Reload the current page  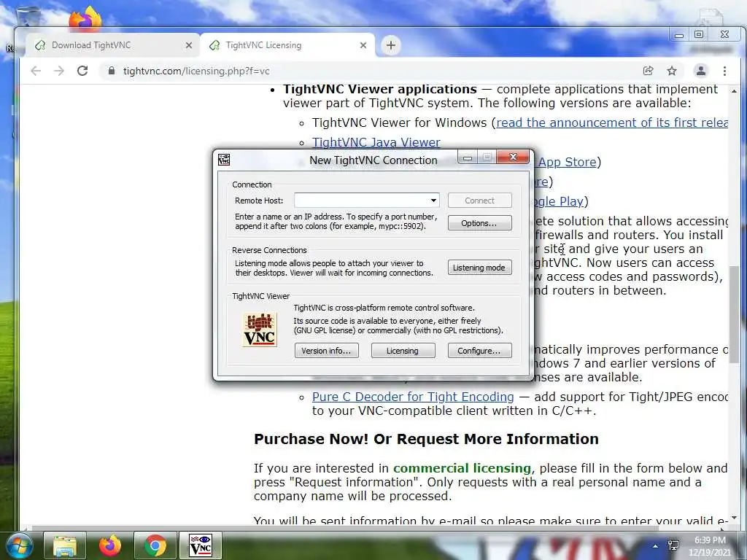click(x=82, y=71)
